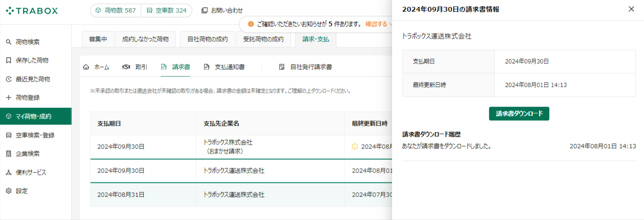Go to the 支払通知書 sub-tab
This screenshot has width=644, height=220.
click(224, 67)
